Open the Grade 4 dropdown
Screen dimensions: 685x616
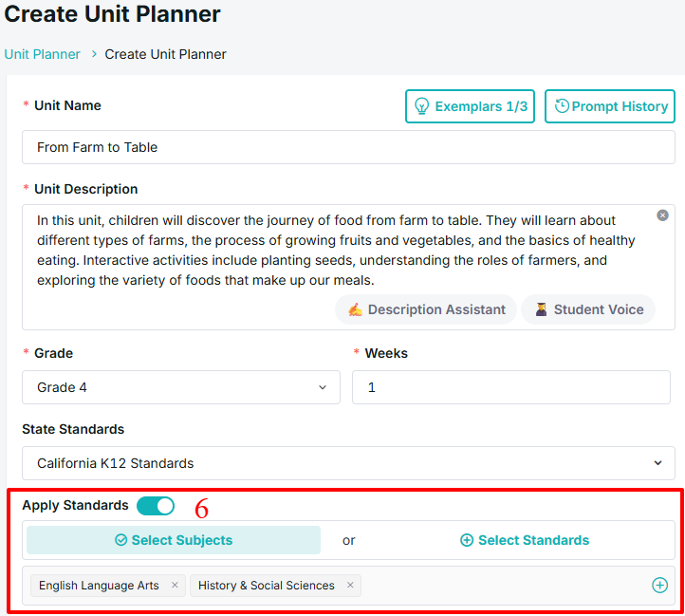click(181, 387)
